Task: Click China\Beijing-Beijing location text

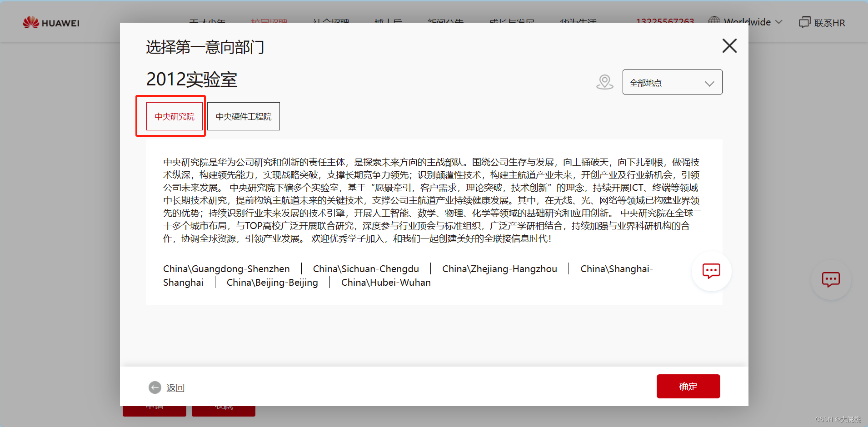Action: pyautogui.click(x=272, y=283)
